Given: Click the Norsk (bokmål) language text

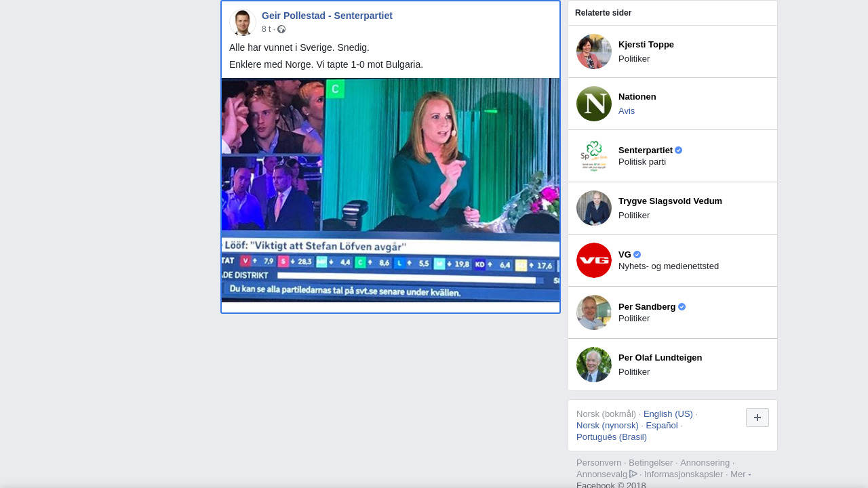Looking at the screenshot, I should pos(606,414).
